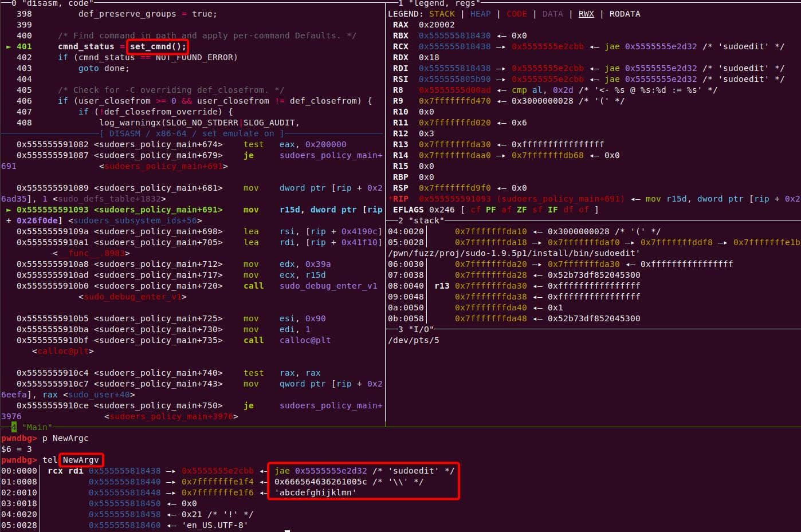The width and height of the screenshot is (801, 532).
Task: Click the RIP register label
Action: (x=400, y=199)
